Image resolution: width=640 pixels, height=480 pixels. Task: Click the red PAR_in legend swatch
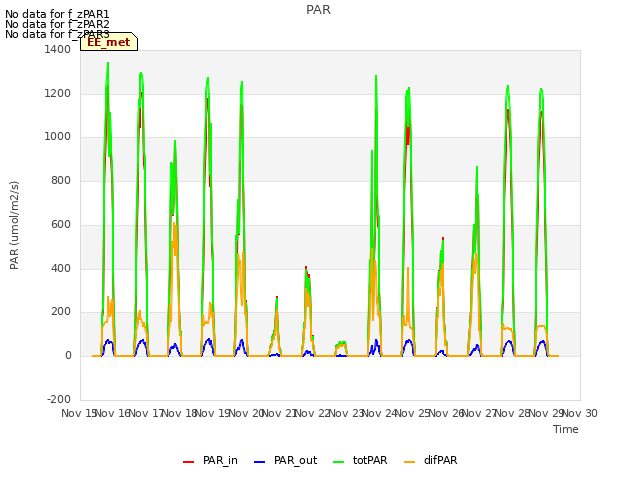[x=188, y=462]
